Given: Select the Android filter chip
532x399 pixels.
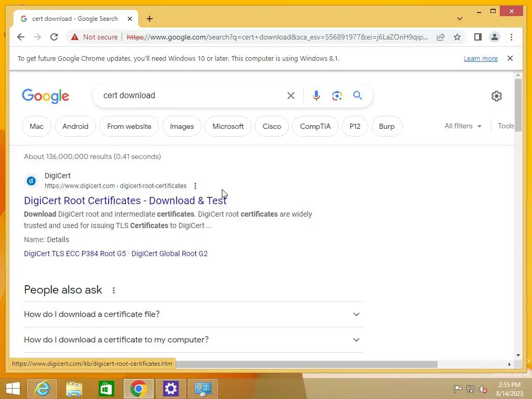Looking at the screenshot, I should click(x=75, y=126).
